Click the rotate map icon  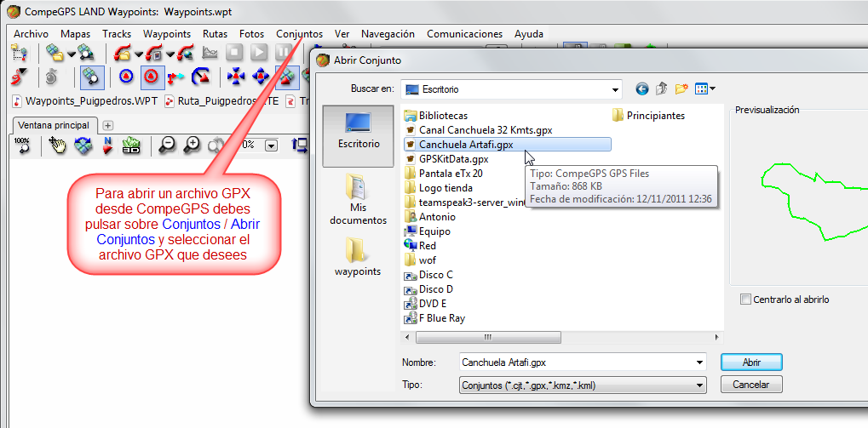coord(83,145)
